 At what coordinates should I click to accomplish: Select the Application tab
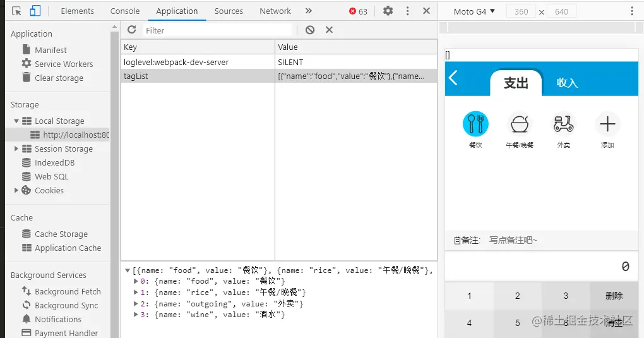[177, 11]
